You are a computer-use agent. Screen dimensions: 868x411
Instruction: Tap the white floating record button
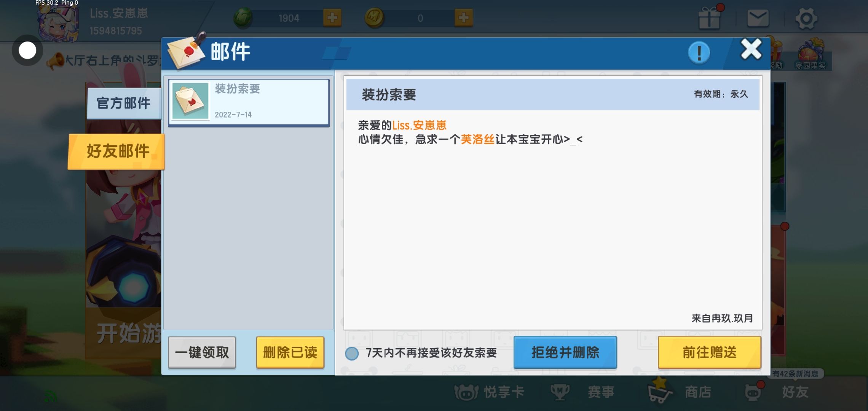point(27,50)
